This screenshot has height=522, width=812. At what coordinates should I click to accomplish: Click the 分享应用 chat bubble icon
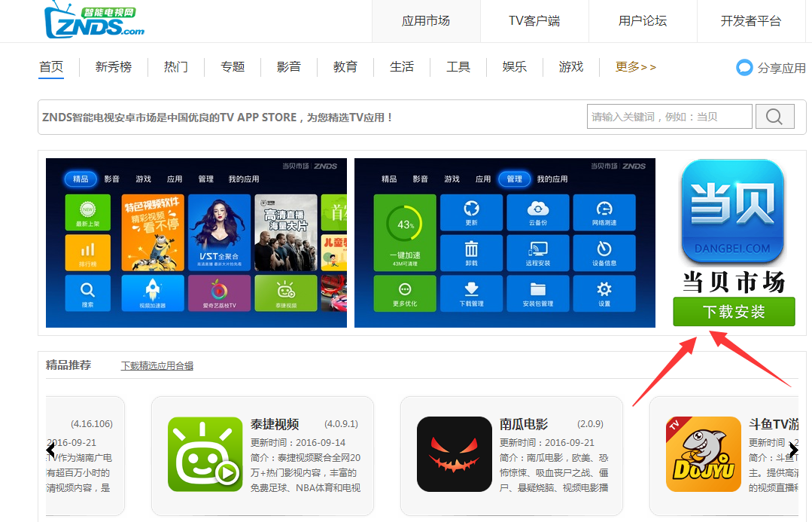coord(744,67)
